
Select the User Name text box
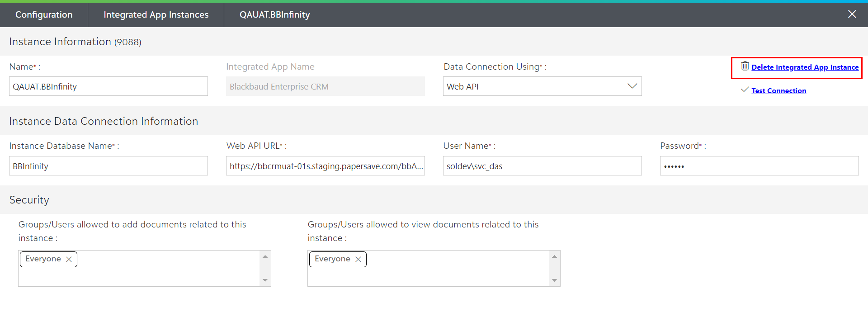(x=542, y=166)
